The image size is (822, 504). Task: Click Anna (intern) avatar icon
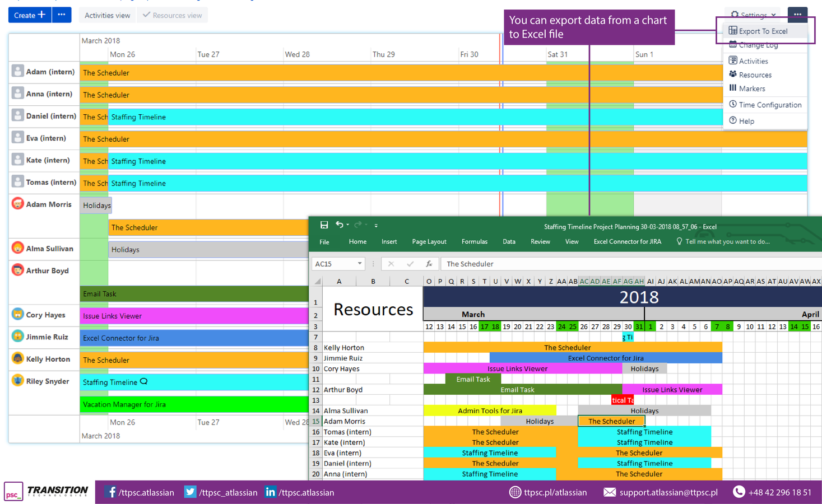[18, 94]
